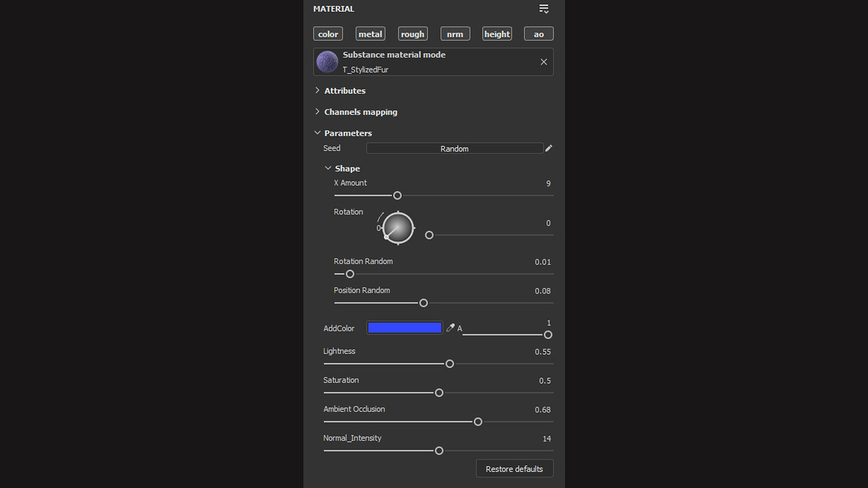The width and height of the screenshot is (868, 488).
Task: Toggle the height channel
Action: [497, 34]
